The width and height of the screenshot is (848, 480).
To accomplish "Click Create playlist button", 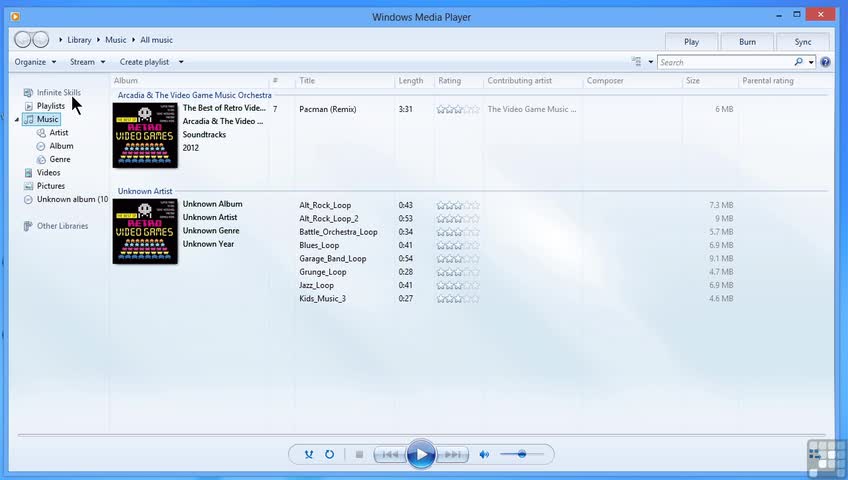I will point(144,62).
